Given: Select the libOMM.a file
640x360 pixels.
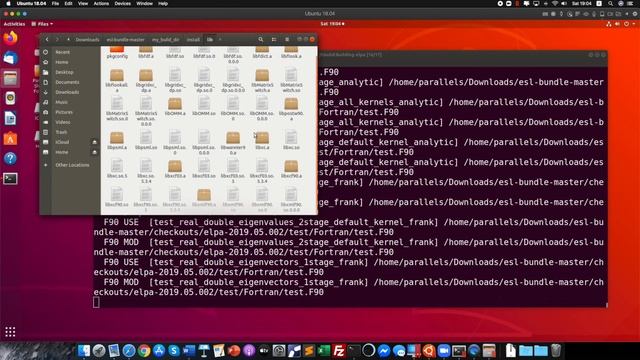Looking at the screenshot, I should click(175, 107).
